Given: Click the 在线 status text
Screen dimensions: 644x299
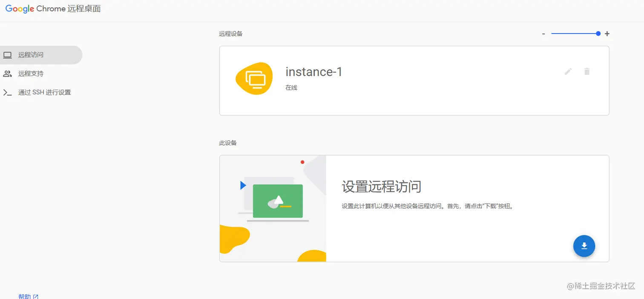Looking at the screenshot, I should 291,88.
